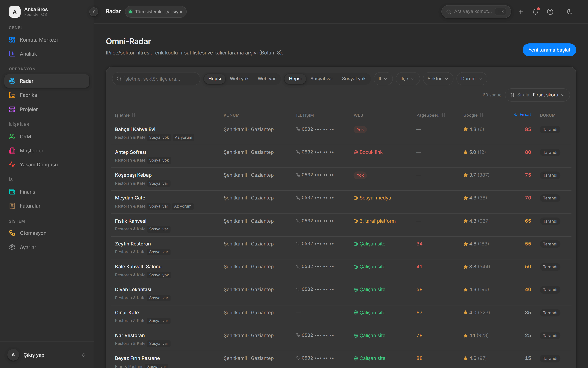Screen dimensions: 588x368
Task: Open the İl dropdown
Action: [383, 79]
